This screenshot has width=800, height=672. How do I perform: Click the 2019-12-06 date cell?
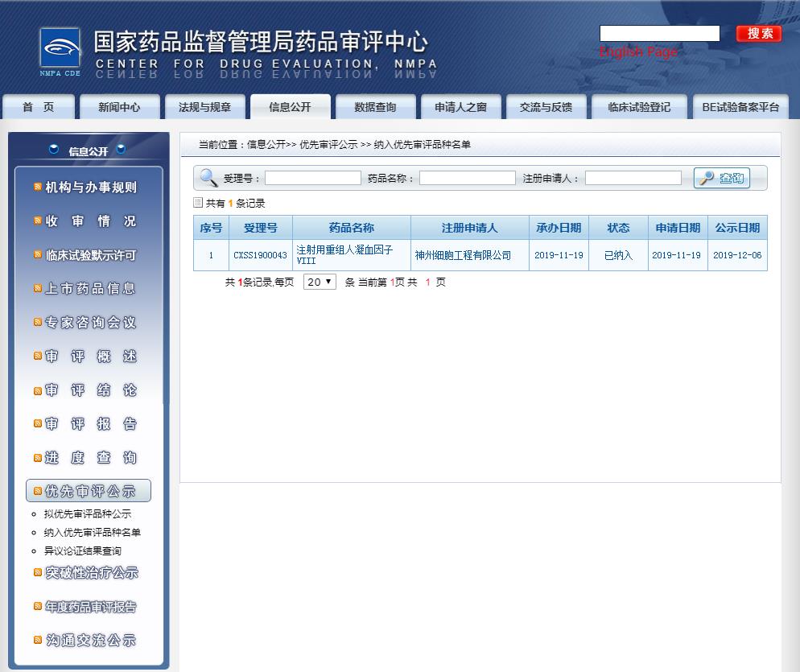737,255
